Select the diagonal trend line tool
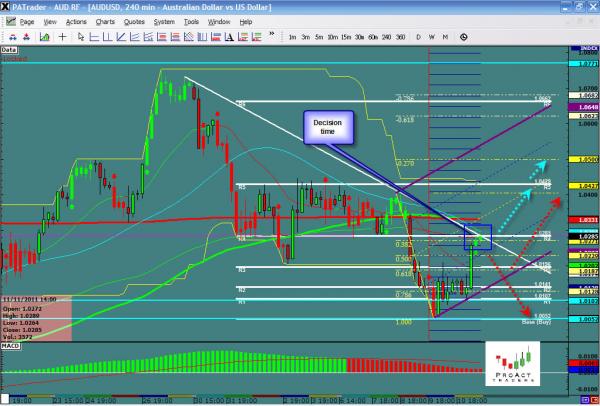This screenshot has width=600, height=406. (x=121, y=37)
